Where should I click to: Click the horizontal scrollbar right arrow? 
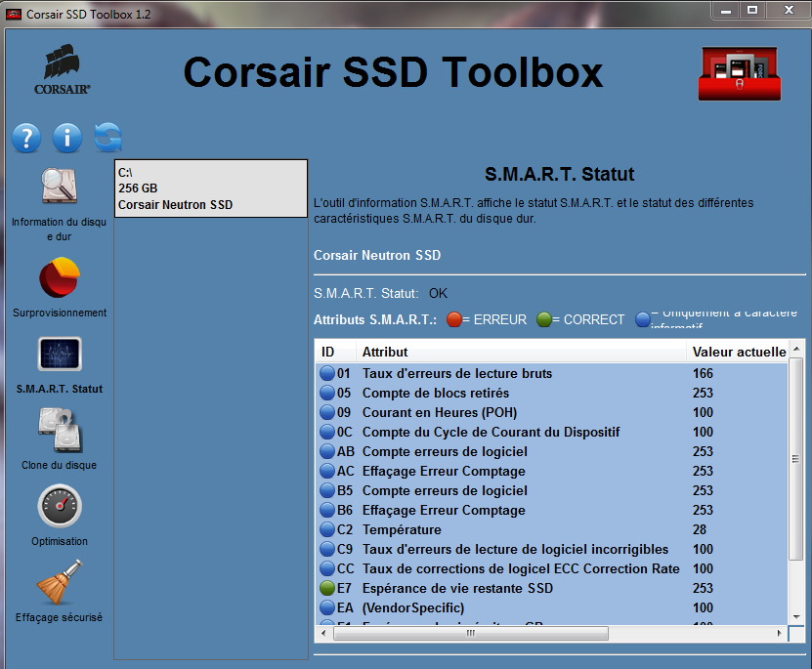coord(780,633)
